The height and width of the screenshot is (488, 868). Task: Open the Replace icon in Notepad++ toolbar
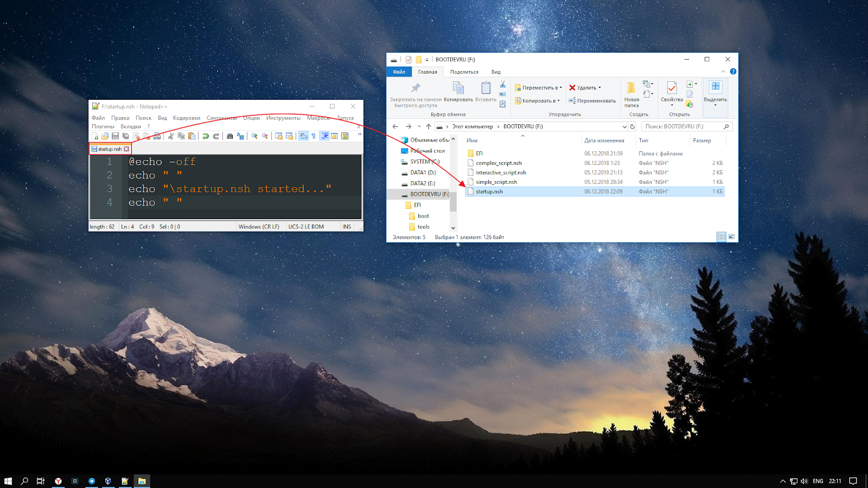pyautogui.click(x=240, y=136)
